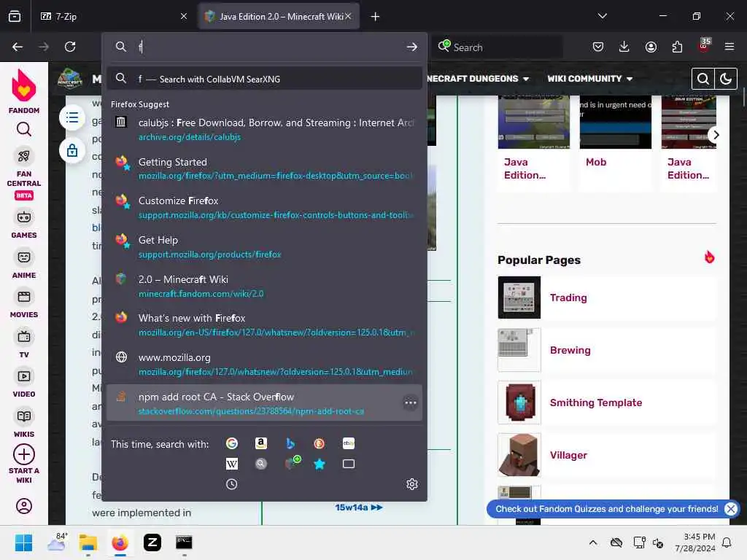747x560 pixels.
Task: Open Games in Fandom sidebar
Action: [x=24, y=224]
